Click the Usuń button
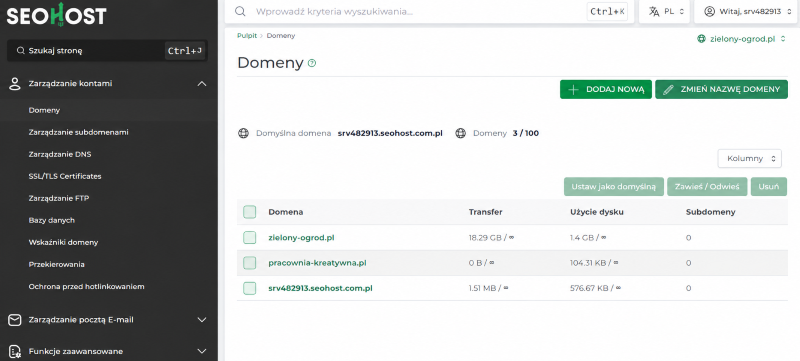The image size is (800, 361). [769, 187]
